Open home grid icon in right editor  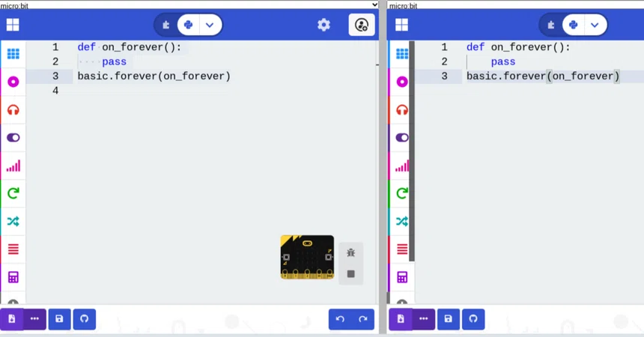pyautogui.click(x=401, y=25)
